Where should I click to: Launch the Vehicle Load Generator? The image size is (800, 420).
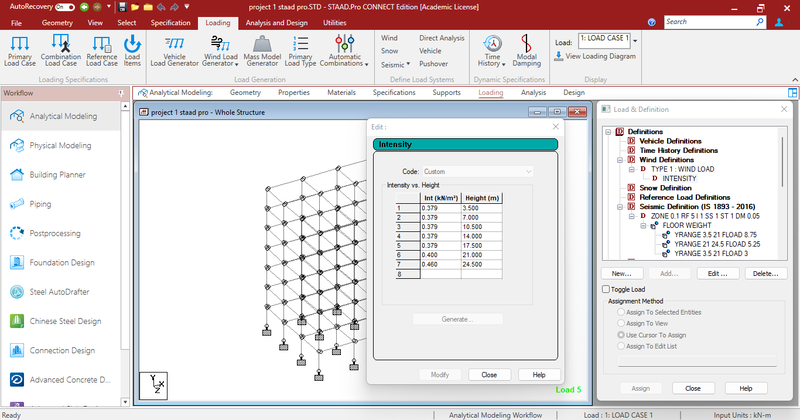(174, 50)
